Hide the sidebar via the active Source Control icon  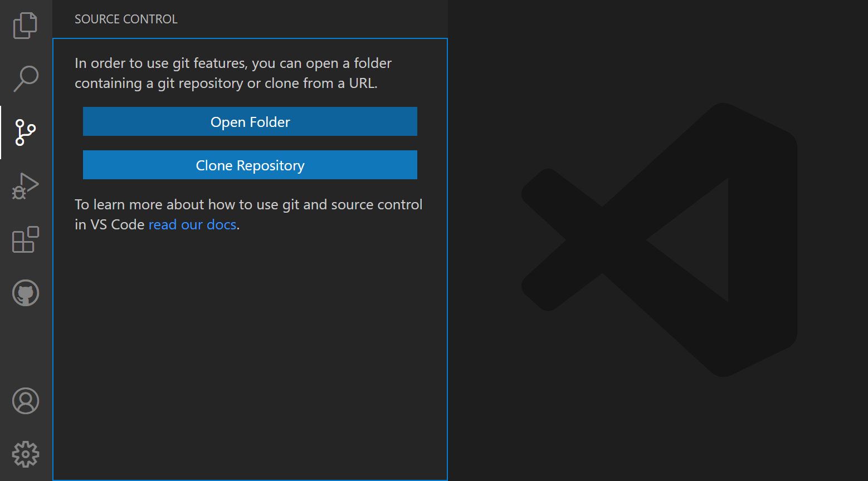(x=25, y=132)
